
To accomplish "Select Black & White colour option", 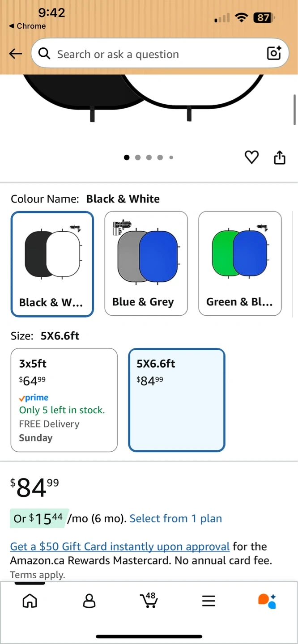I will click(52, 264).
